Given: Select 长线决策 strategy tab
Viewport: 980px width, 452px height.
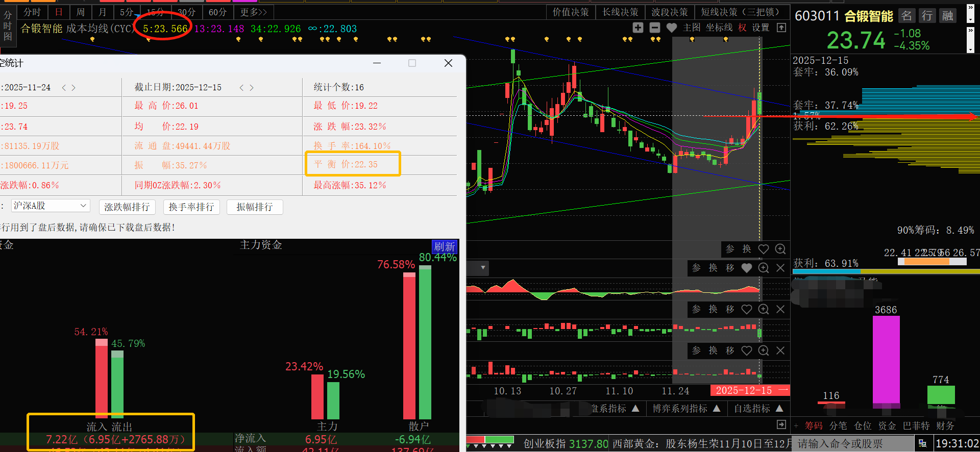Looking at the screenshot, I should coord(620,12).
